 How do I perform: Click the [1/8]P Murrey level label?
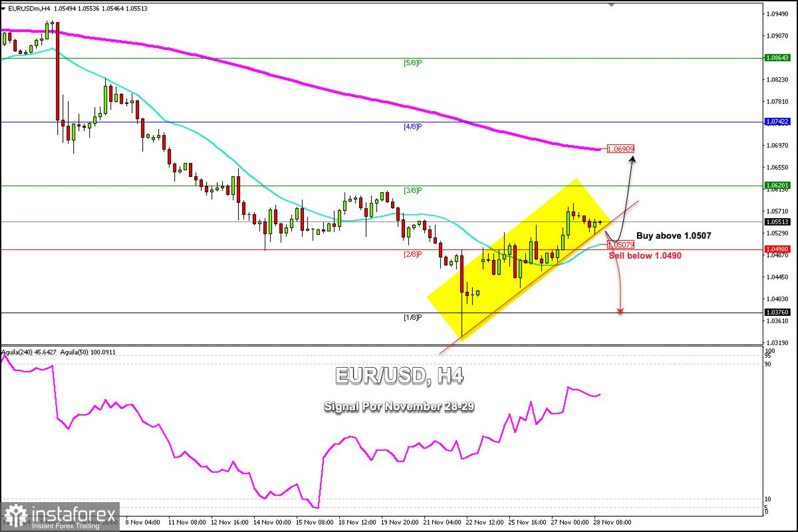[x=413, y=317]
